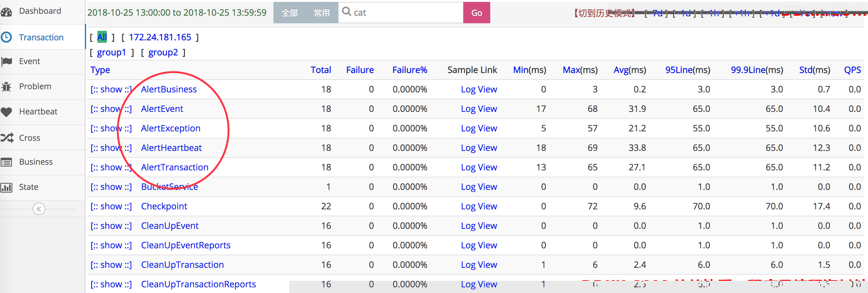Expand show chart for Checkpoint row
This screenshot has width=868, height=293.
point(111,206)
